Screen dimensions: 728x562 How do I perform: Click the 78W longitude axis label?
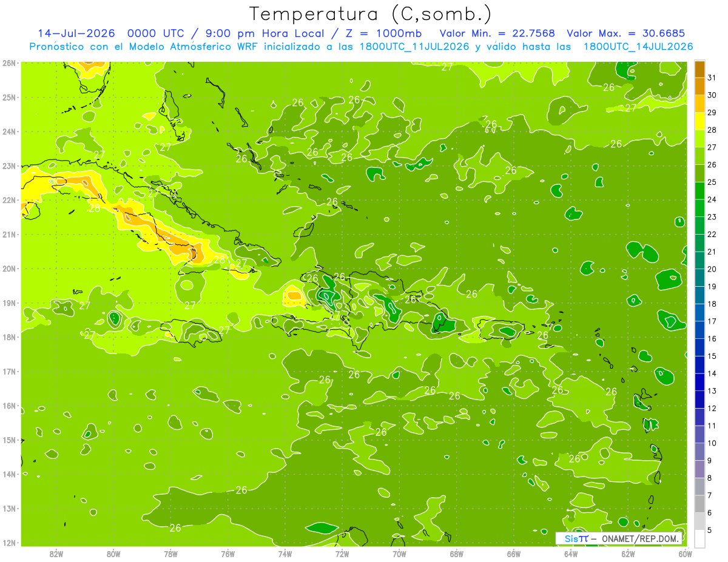pos(171,554)
